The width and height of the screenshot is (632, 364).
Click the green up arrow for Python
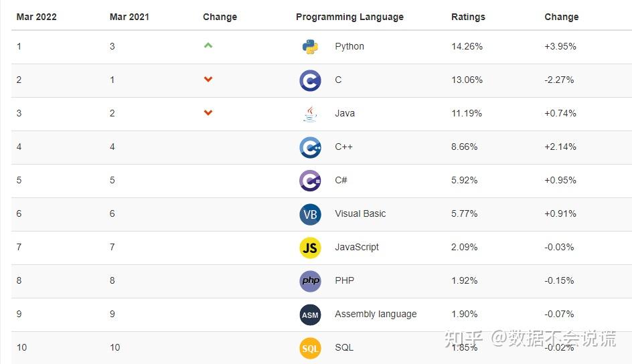(x=208, y=45)
